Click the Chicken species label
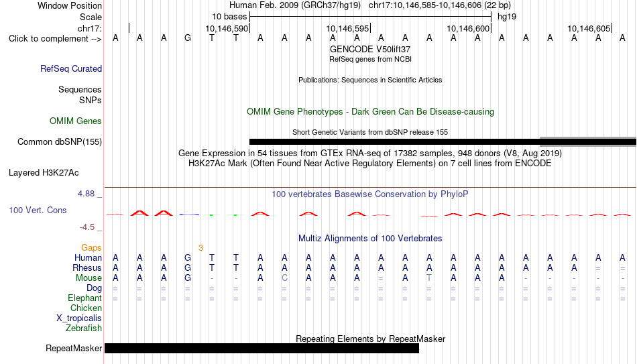This screenshot has width=637, height=364. pyautogui.click(x=86, y=308)
